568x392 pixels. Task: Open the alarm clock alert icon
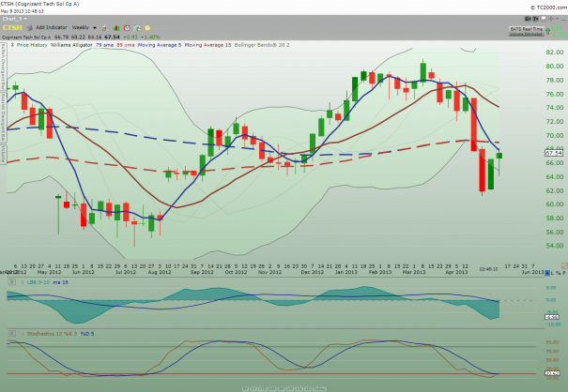pos(127,28)
